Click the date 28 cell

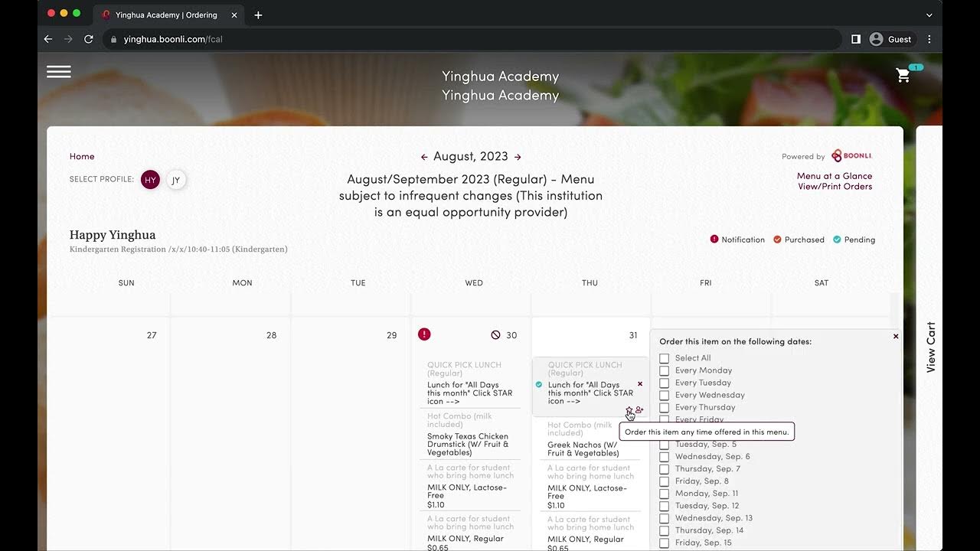point(230,433)
